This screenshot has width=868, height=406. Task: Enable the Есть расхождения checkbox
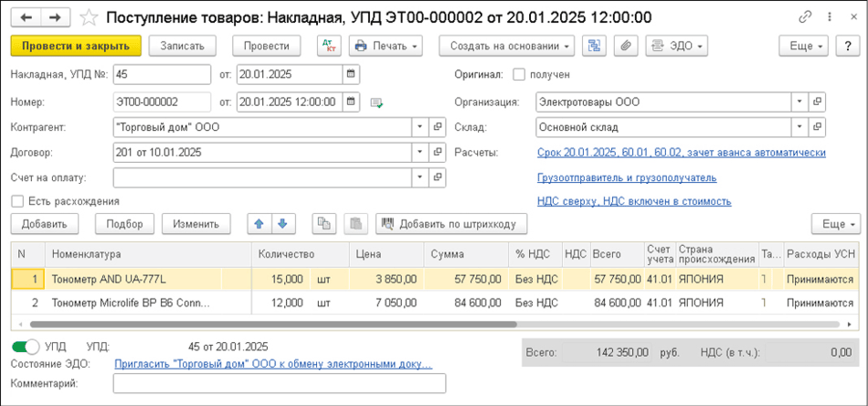[x=17, y=201]
